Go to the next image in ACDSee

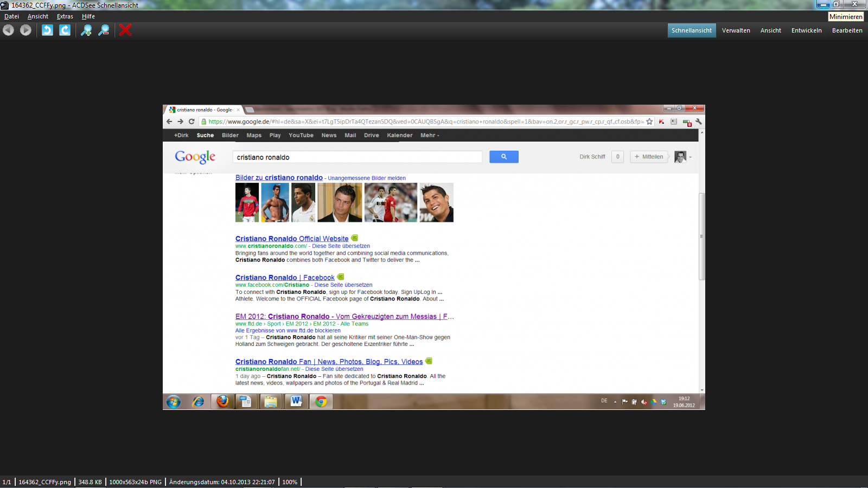(x=25, y=30)
